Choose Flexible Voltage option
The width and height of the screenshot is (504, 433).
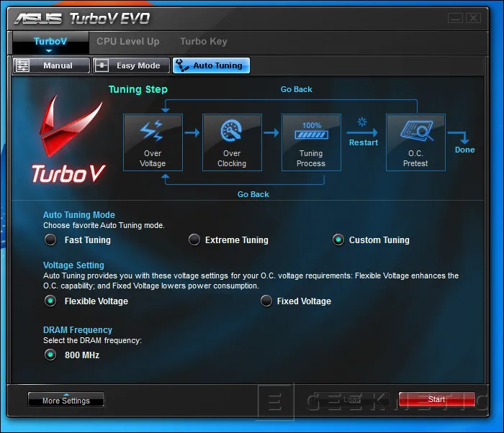(x=50, y=301)
